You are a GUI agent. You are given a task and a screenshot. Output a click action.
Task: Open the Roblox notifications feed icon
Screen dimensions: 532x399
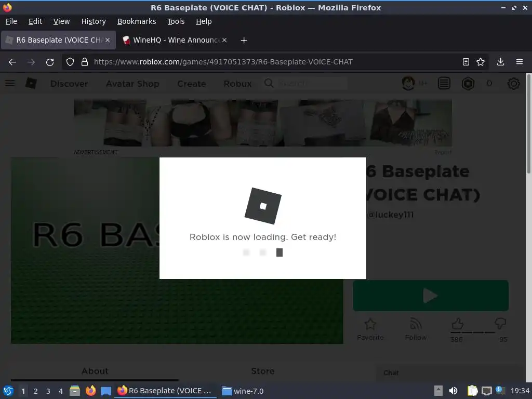(x=444, y=83)
